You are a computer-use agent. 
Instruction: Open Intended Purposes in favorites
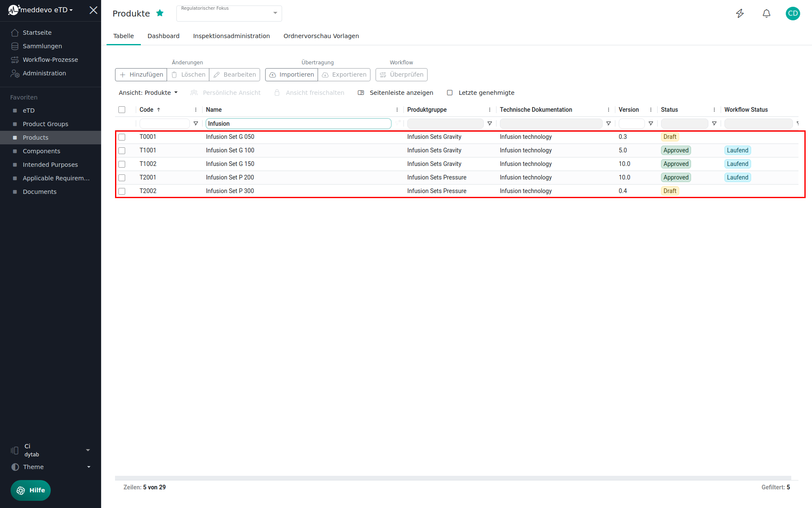(x=51, y=165)
